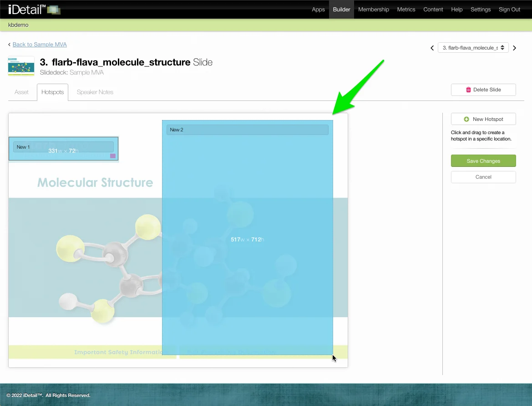Click the Sample MVA slidedeck name

coord(86,73)
